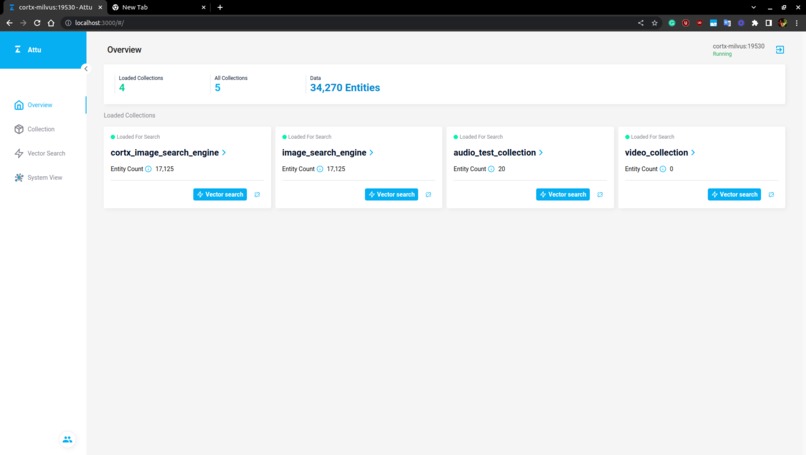Image resolution: width=806 pixels, height=455 pixels.
Task: Open the Collection sidebar item
Action: [x=34, y=129]
